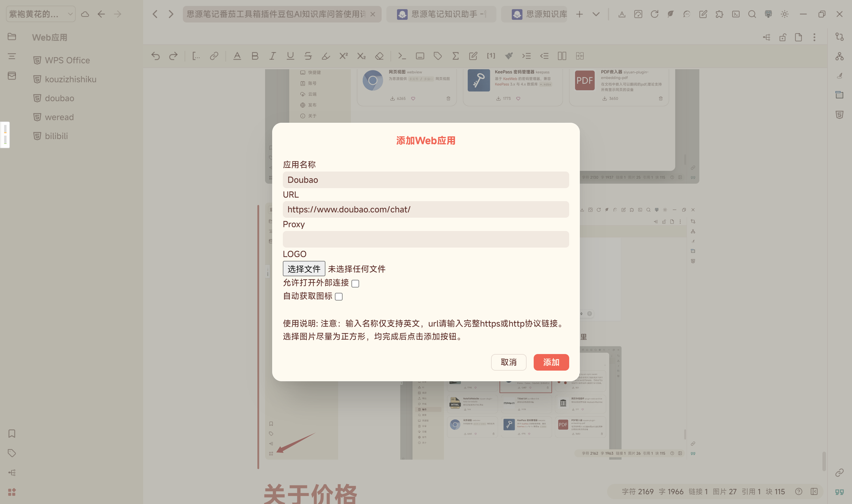Enable the 允许打开外部连接 checkbox
The image size is (852, 504).
click(355, 284)
